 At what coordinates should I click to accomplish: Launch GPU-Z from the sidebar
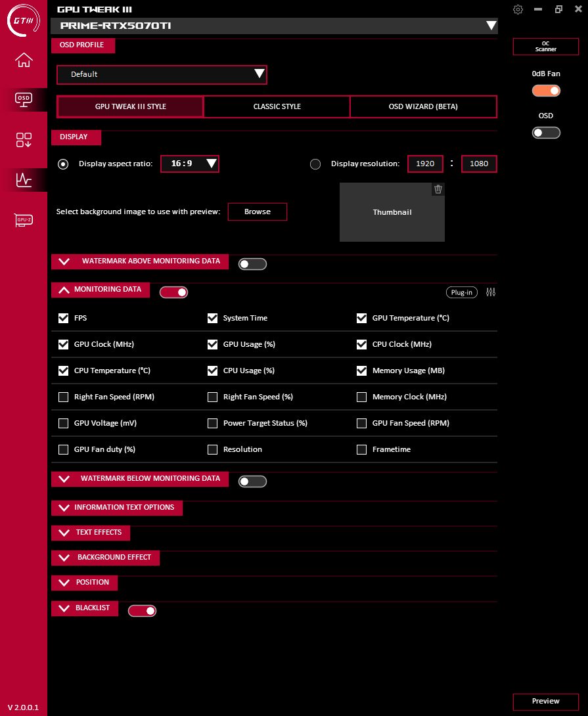pos(24,220)
